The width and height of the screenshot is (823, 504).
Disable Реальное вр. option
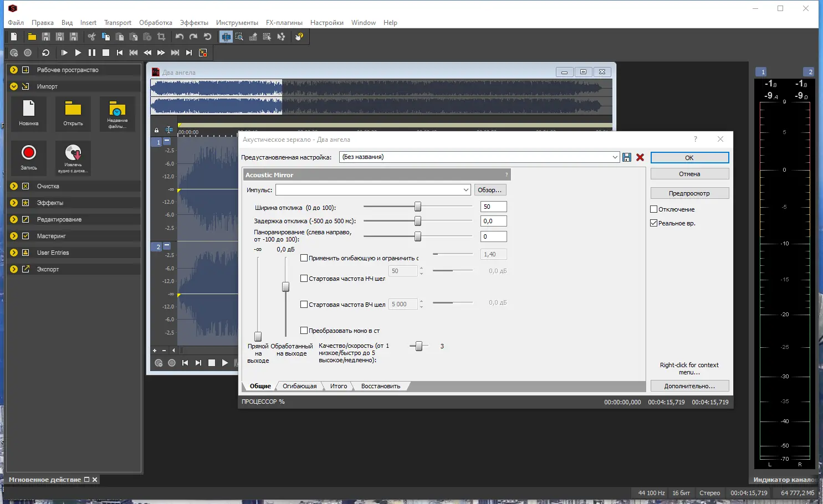tap(654, 223)
